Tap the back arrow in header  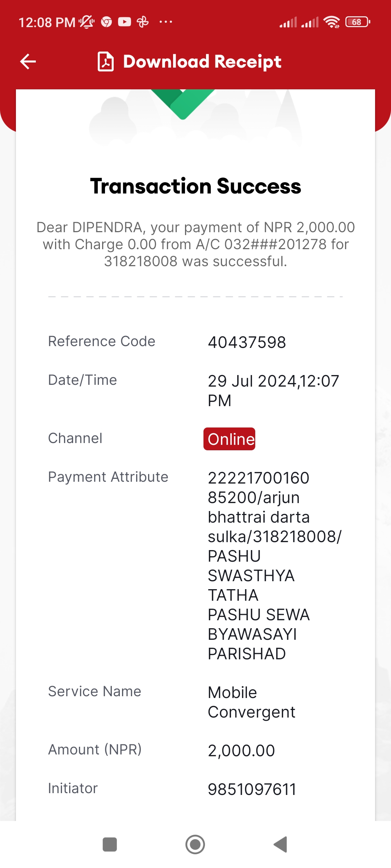point(28,61)
